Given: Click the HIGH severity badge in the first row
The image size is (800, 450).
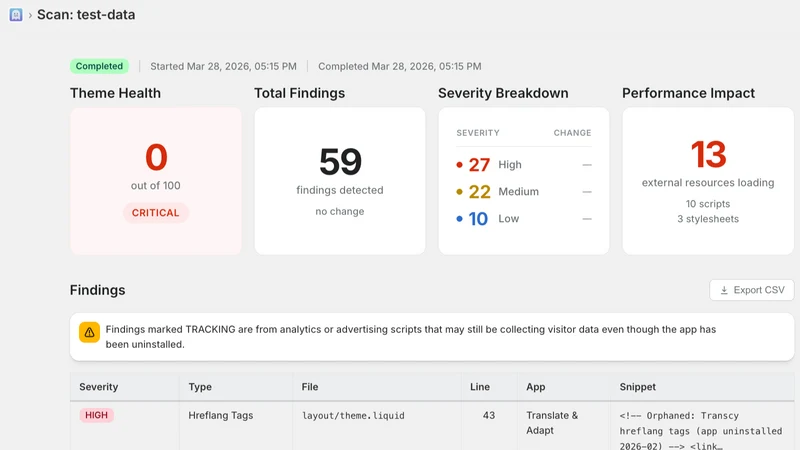Looking at the screenshot, I should coord(96,415).
